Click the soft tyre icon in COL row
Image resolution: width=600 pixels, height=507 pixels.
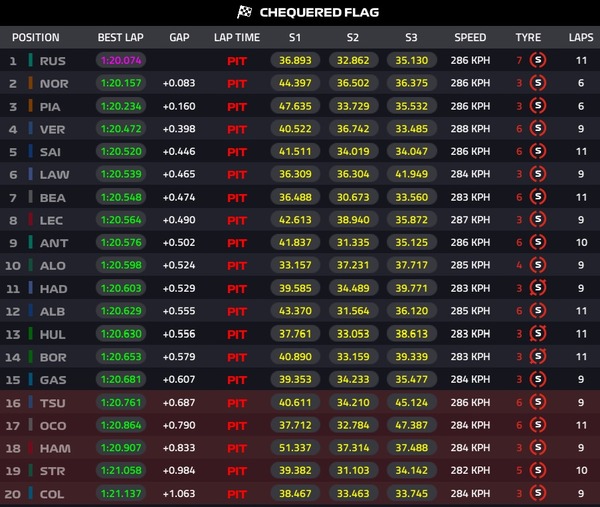click(x=538, y=493)
